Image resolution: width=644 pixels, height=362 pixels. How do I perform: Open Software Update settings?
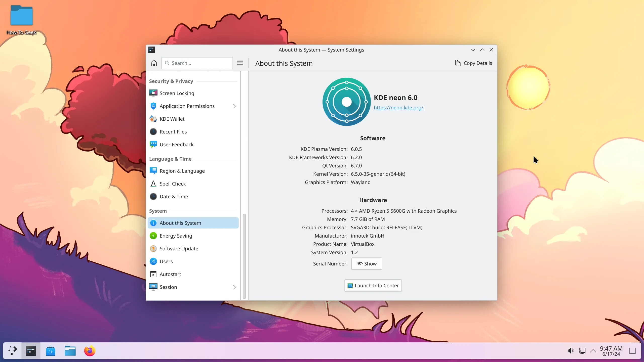coord(179,248)
